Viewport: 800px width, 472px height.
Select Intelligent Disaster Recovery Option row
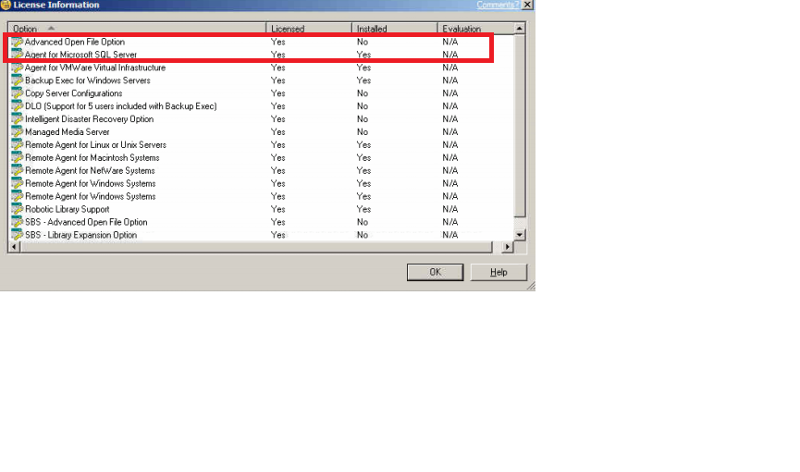point(261,119)
